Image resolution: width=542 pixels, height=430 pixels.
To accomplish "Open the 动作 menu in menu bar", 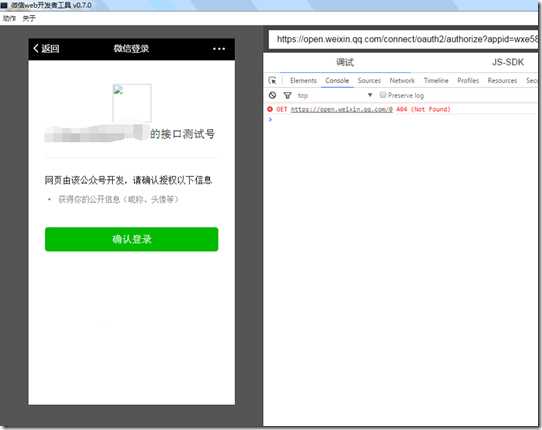I will (9, 18).
